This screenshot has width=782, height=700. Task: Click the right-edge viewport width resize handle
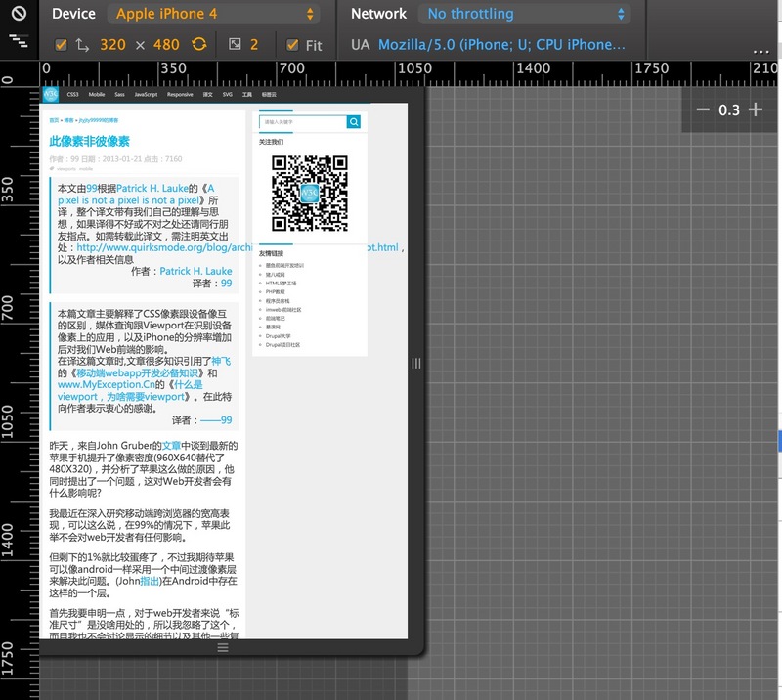[416, 363]
